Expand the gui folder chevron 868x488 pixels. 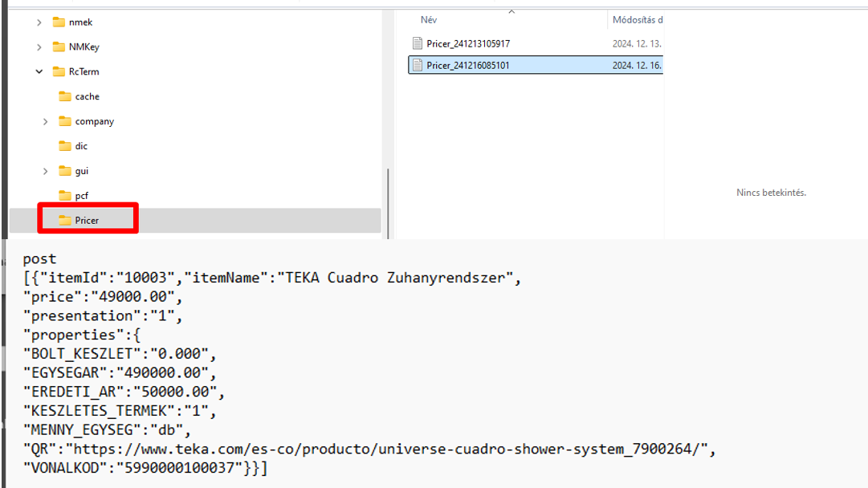click(46, 172)
